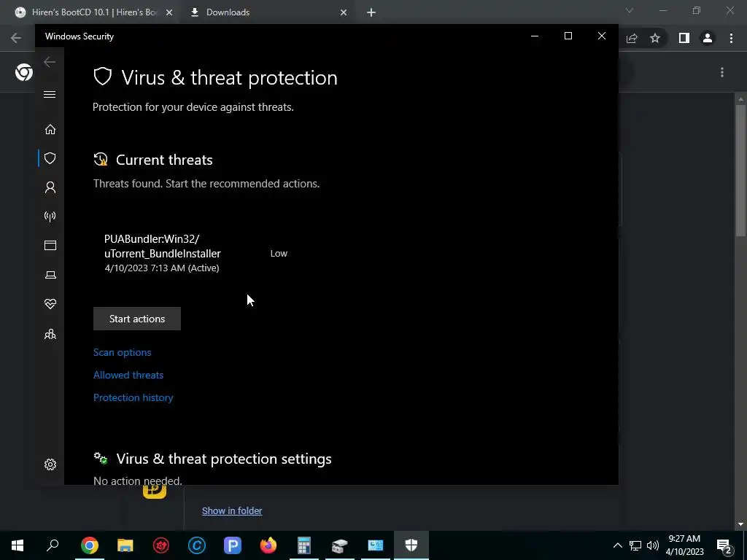Viewport: 747px width, 560px height.
Task: Click Chrome logo on Downloads page
Action: coord(24,72)
